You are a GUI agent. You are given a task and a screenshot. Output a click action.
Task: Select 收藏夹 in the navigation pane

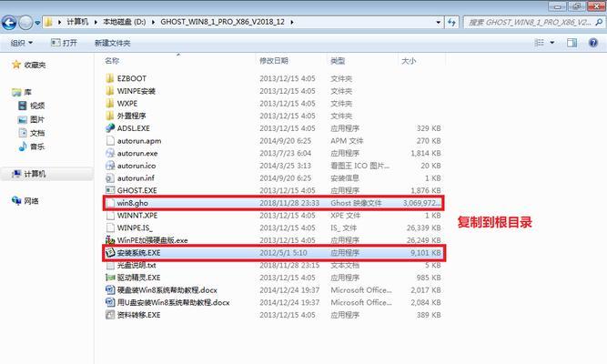(35, 65)
